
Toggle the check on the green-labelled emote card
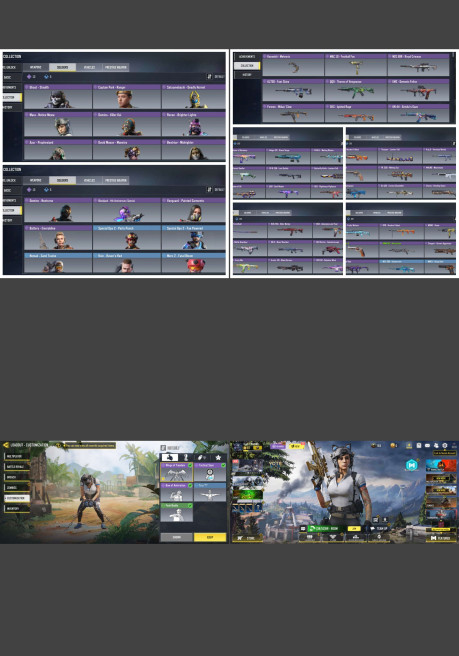pyautogui.click(x=190, y=506)
